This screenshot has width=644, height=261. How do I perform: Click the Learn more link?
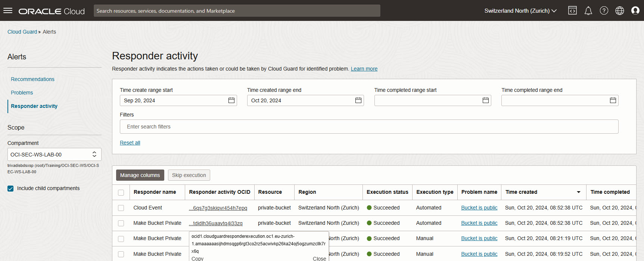[364, 69]
